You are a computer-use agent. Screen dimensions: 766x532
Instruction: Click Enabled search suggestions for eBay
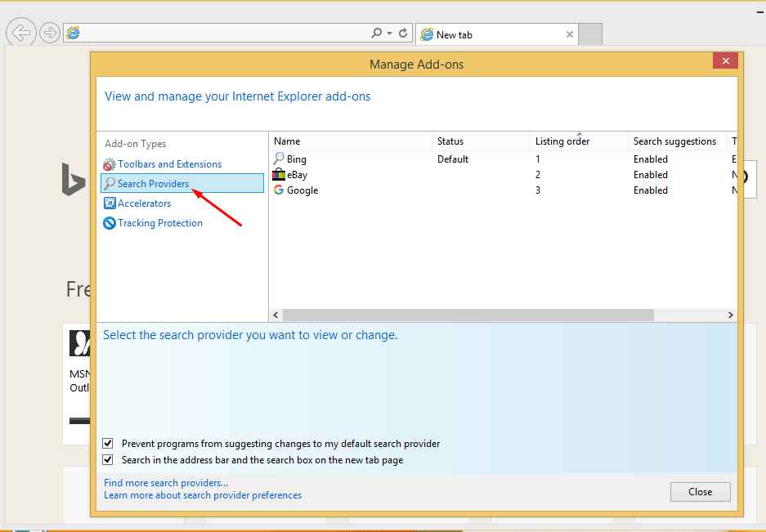(650, 175)
